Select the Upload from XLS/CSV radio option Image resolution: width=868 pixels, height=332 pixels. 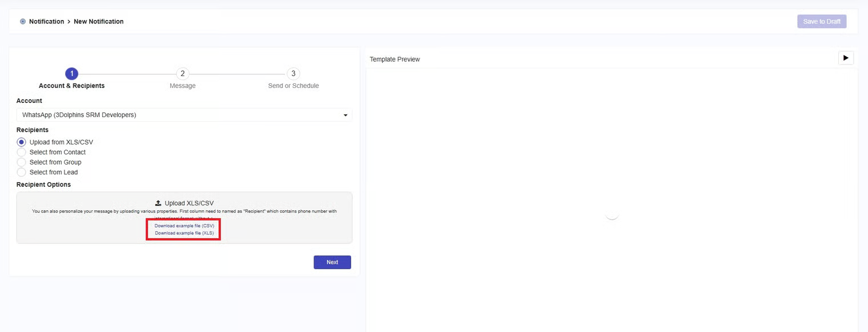click(x=22, y=142)
